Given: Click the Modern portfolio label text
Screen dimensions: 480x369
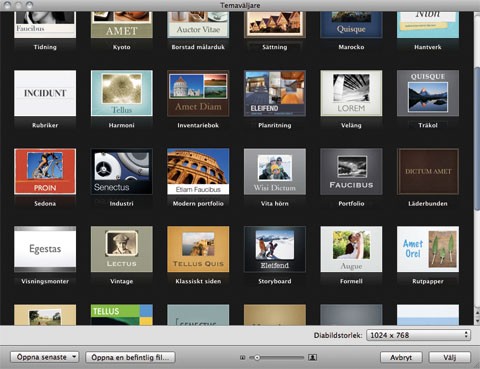Looking at the screenshot, I should 198,204.
